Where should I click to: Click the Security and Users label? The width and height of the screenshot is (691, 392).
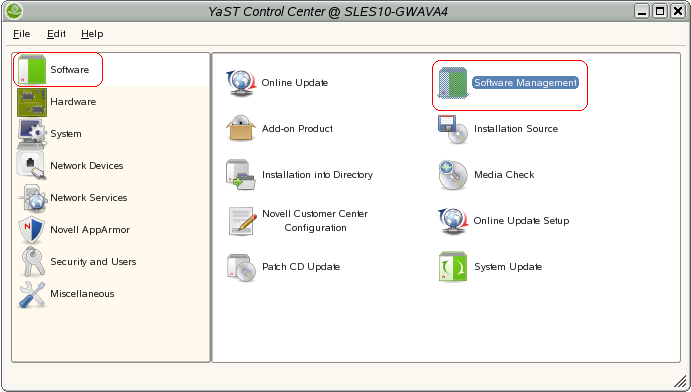(93, 262)
